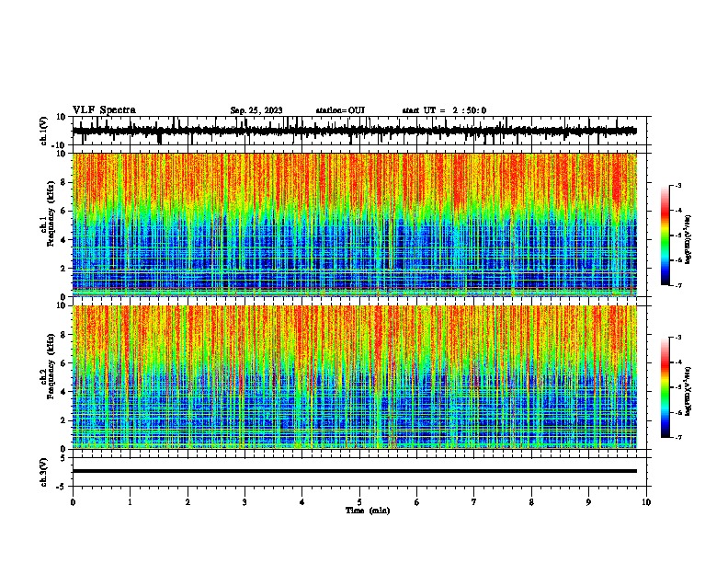Click tick label 6 on the time axis
This screenshot has width=728, height=563.
pyautogui.click(x=417, y=502)
